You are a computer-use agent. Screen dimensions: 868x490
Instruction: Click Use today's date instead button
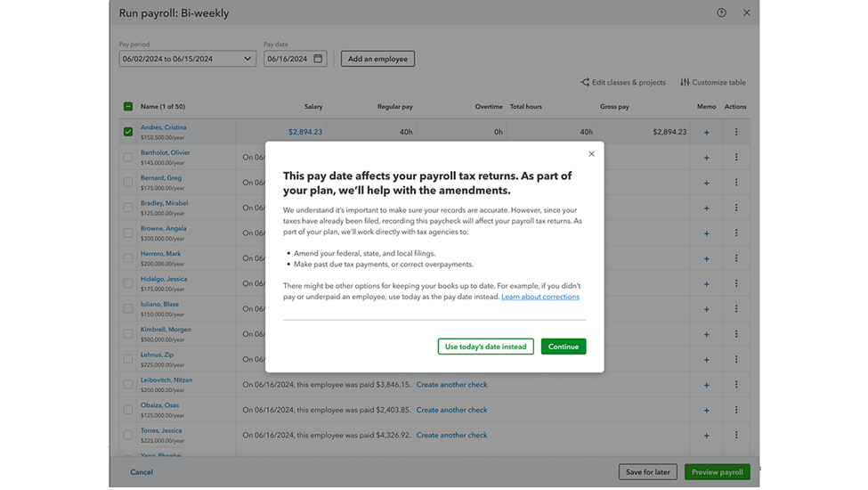[485, 347]
